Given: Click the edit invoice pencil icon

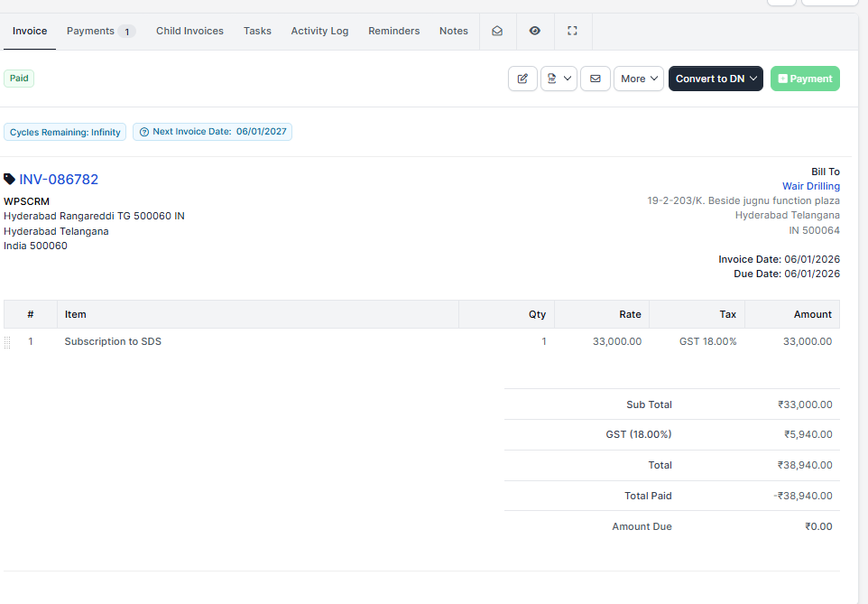Looking at the screenshot, I should coord(522,79).
